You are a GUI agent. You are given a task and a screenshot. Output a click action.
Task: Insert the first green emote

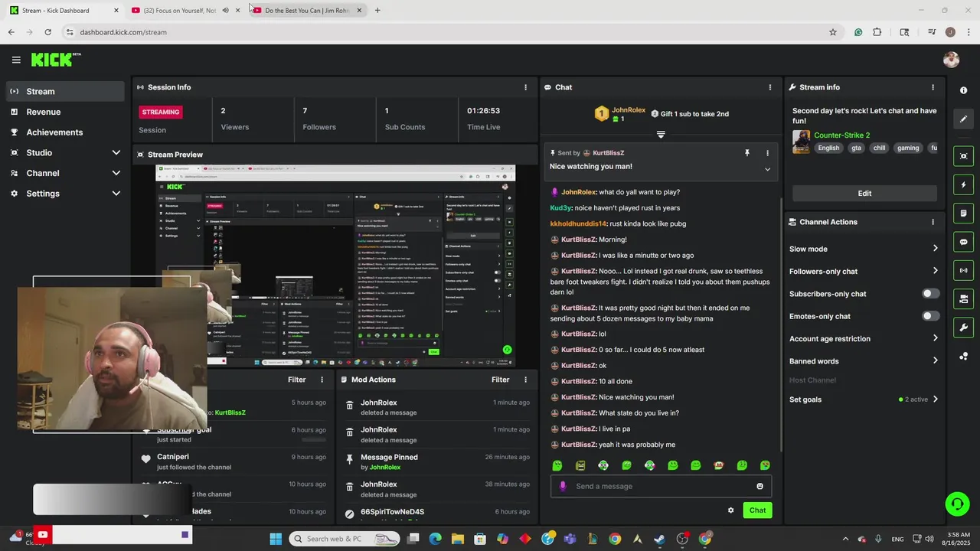point(557,465)
